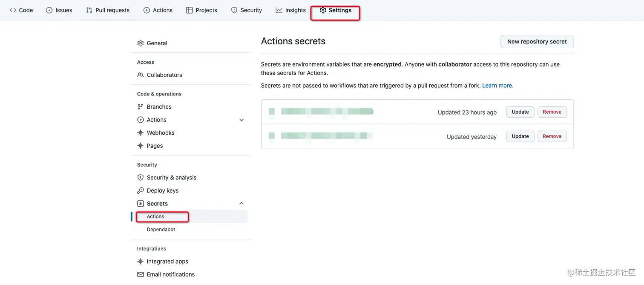Click the Branches git-branch icon
The width and height of the screenshot is (644, 285).
click(x=141, y=107)
